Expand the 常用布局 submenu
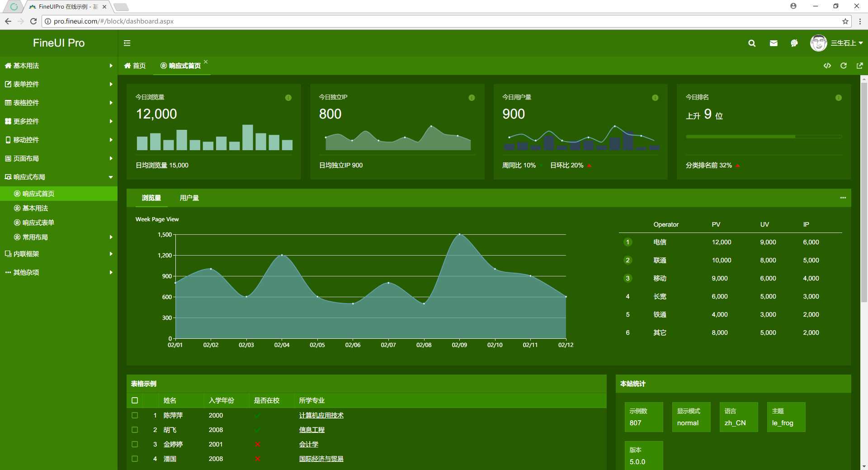 pos(59,237)
